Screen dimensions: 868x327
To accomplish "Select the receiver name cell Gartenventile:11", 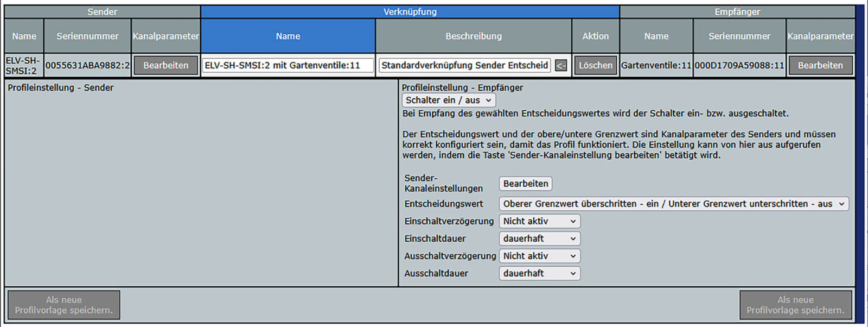I will (656, 65).
